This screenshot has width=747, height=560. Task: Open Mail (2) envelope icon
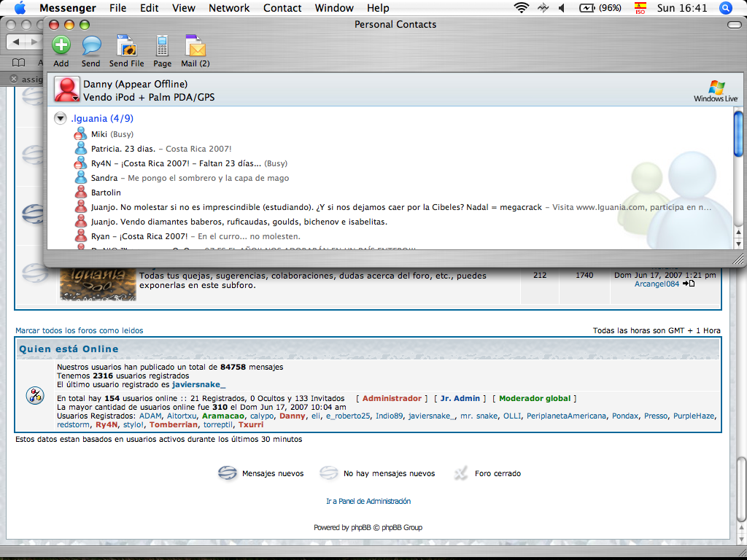click(x=196, y=46)
